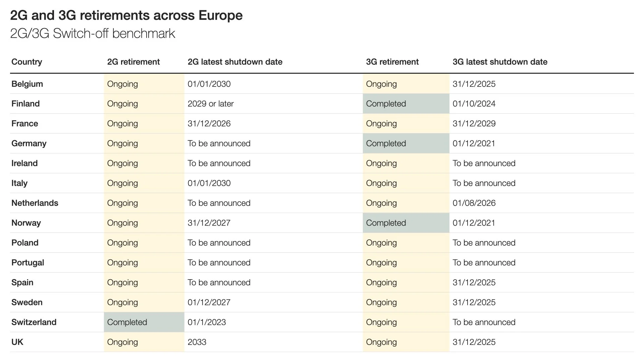Click the Netherlands 3G date 01/08/2026
Image resolution: width=644 pixels, height=362 pixels.
pos(474,203)
